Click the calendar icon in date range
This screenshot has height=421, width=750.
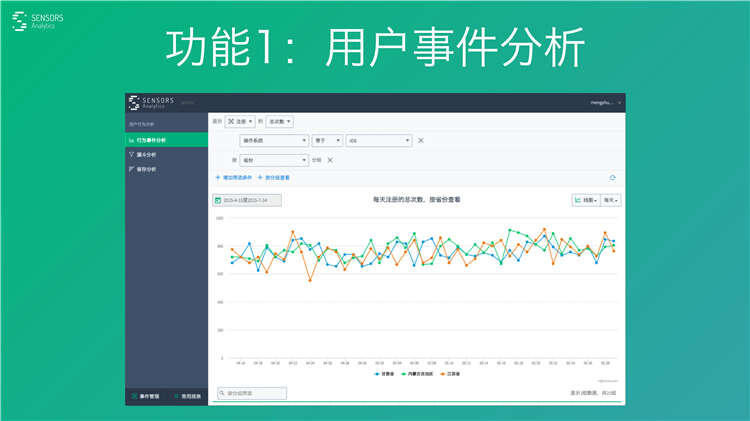click(x=218, y=200)
